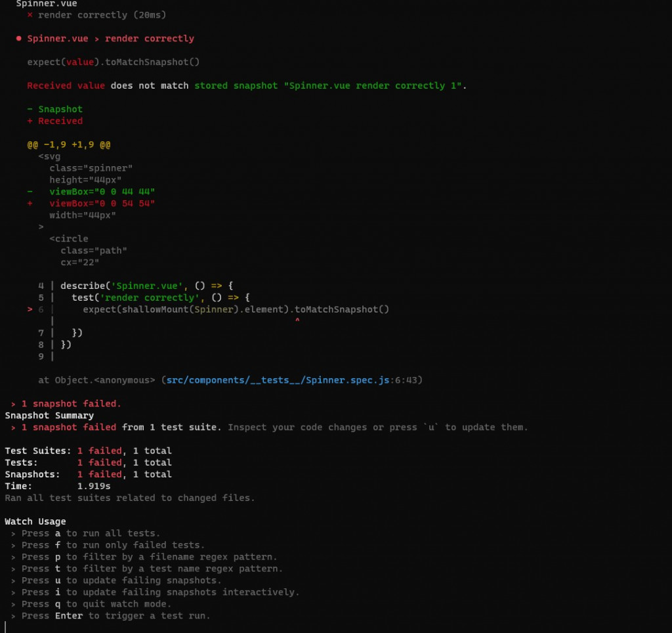Image resolution: width=672 pixels, height=633 pixels.
Task: Select 'Inspect your code changes or press `u`' hint
Action: 377,427
